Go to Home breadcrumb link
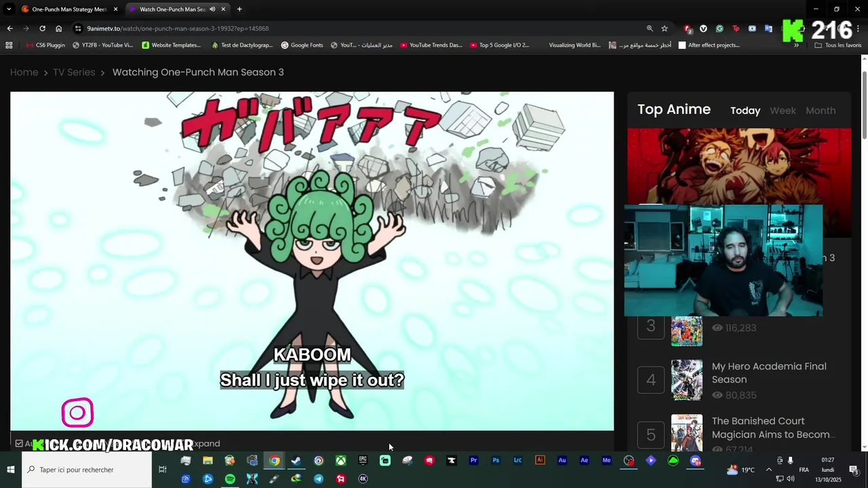The height and width of the screenshot is (488, 868). pyautogui.click(x=24, y=73)
